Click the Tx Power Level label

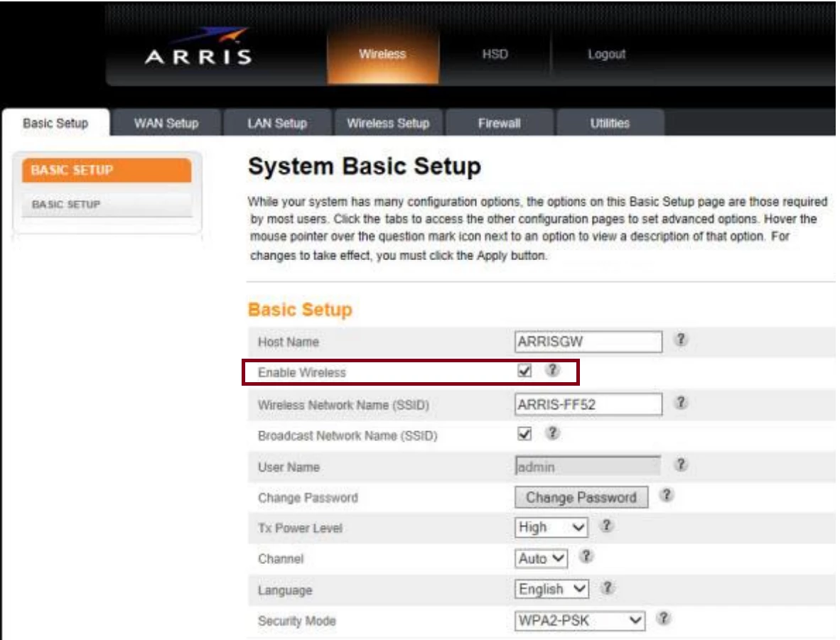(300, 528)
